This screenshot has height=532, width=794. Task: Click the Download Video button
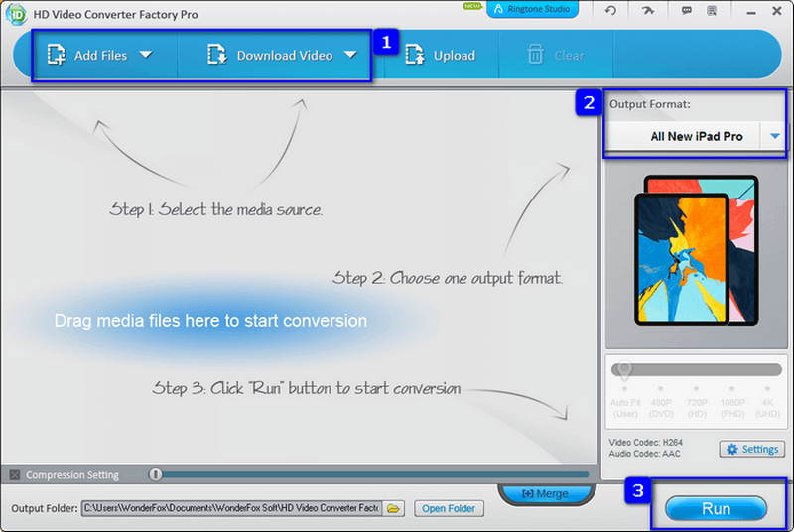point(270,55)
